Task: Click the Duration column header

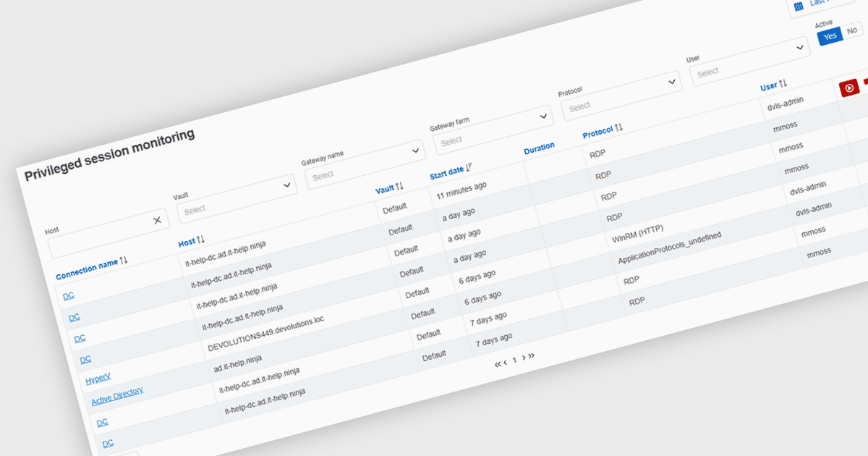Action: point(539,148)
